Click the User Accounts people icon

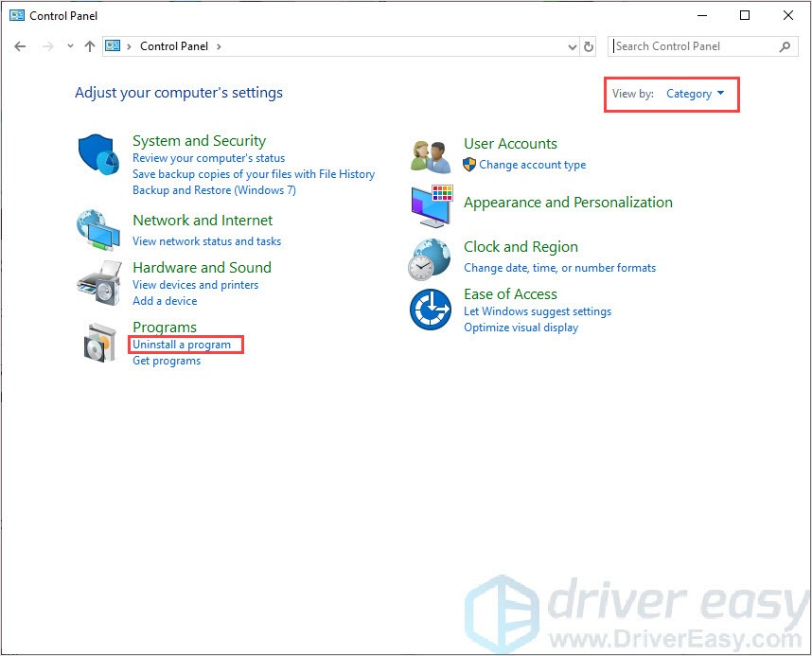(x=431, y=155)
